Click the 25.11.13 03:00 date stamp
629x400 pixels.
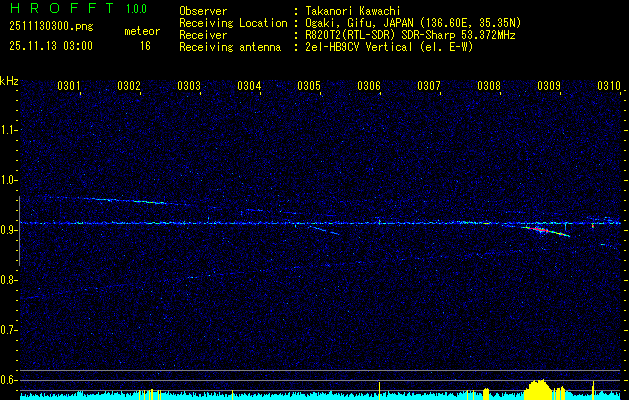[x=50, y=45]
